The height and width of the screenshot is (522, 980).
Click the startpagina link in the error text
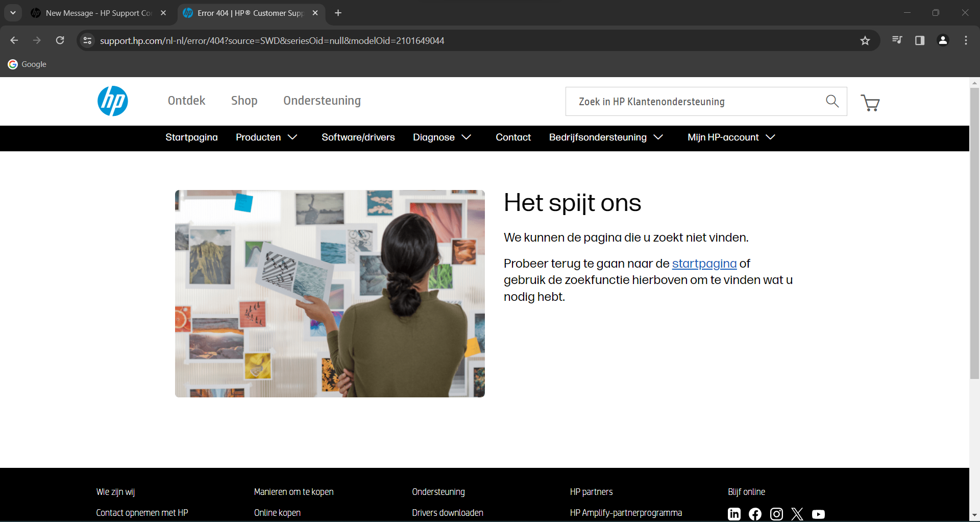coord(704,264)
